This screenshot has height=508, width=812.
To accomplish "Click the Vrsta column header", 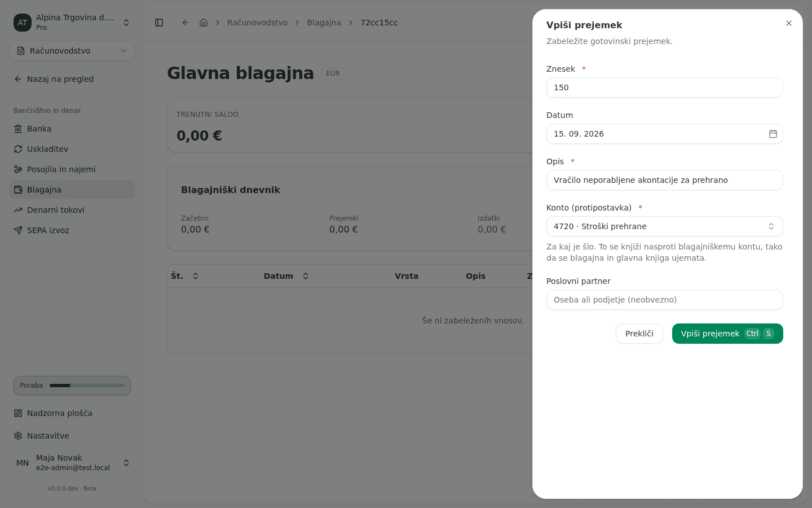I will click(407, 276).
